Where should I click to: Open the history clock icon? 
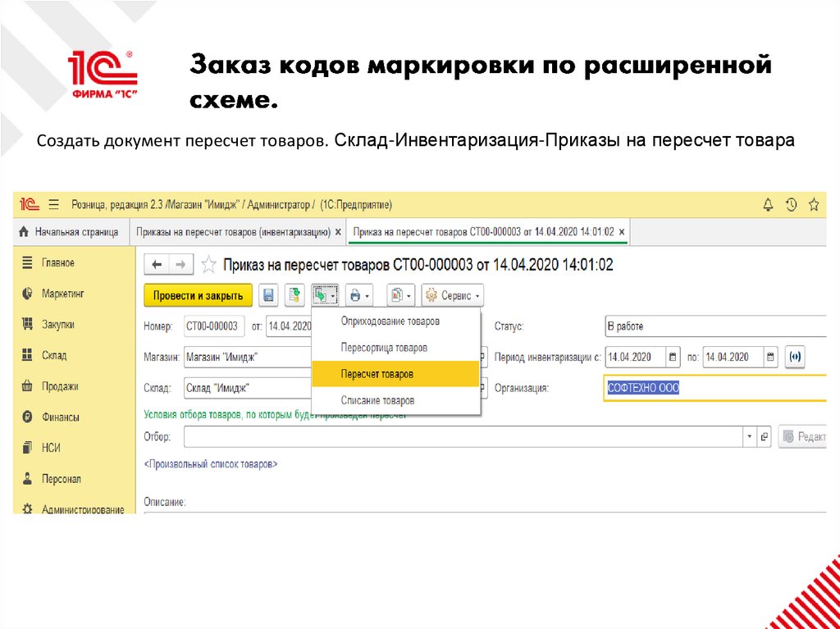click(792, 204)
